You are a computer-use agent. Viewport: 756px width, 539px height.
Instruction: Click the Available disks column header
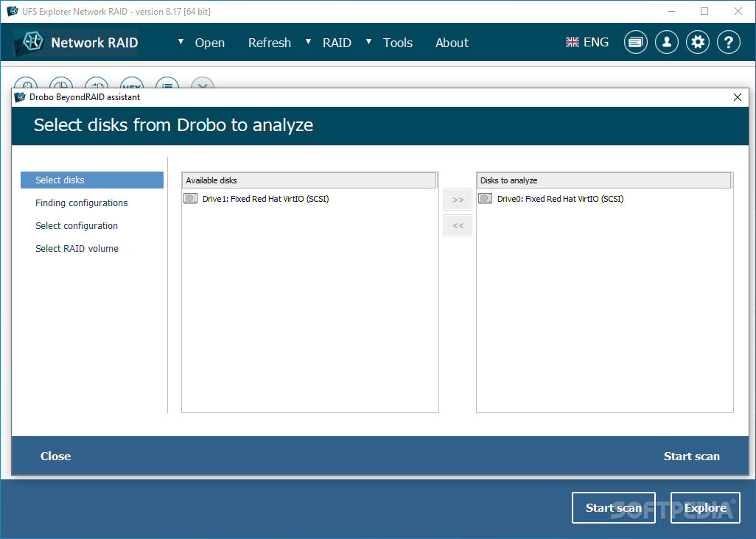(x=309, y=180)
